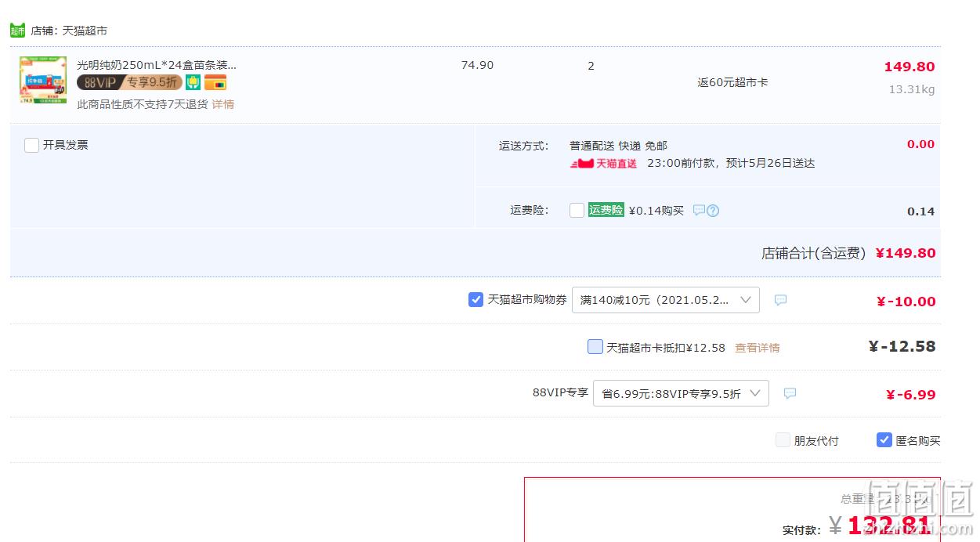Image resolution: width=980 pixels, height=542 pixels.
Task: Tick the 运费险 shipping insurance checkbox
Action: pyautogui.click(x=577, y=210)
